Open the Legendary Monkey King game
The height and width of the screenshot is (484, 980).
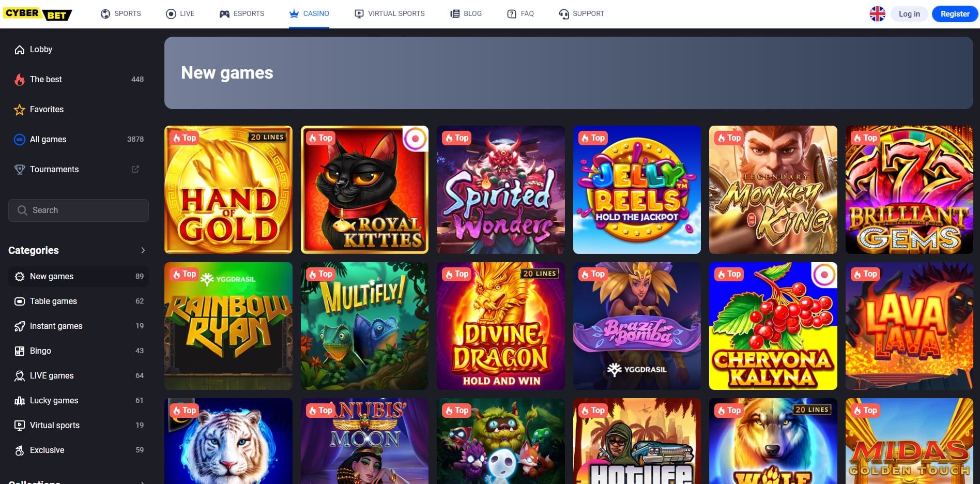773,190
